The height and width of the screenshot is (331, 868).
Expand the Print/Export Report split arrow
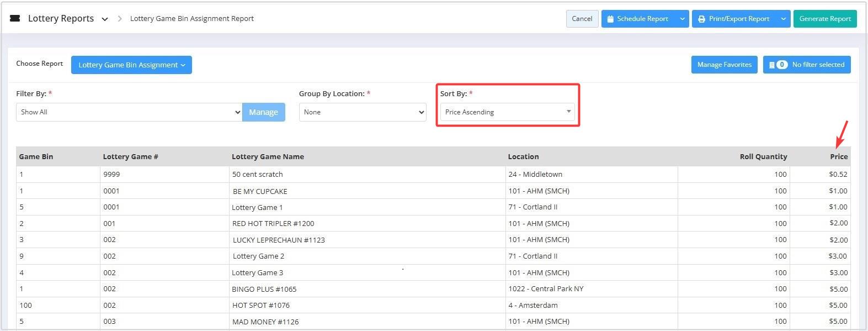click(784, 19)
